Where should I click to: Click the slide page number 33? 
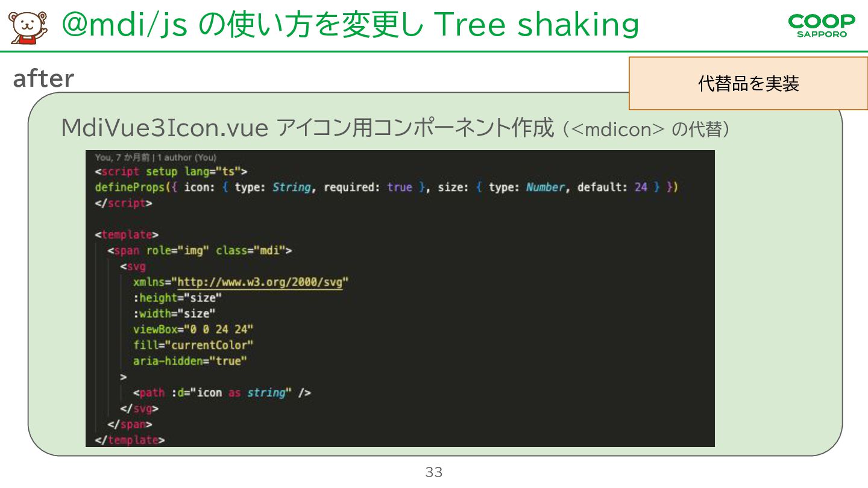[434, 472]
